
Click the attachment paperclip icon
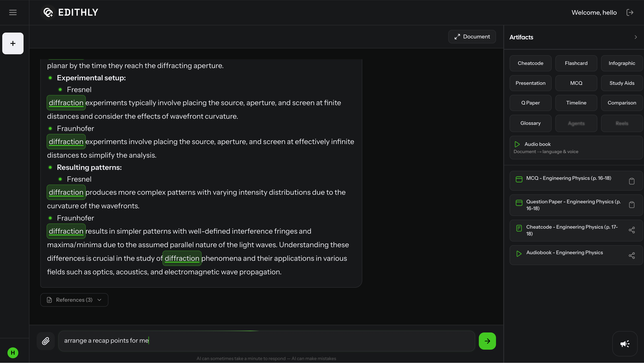(x=46, y=341)
